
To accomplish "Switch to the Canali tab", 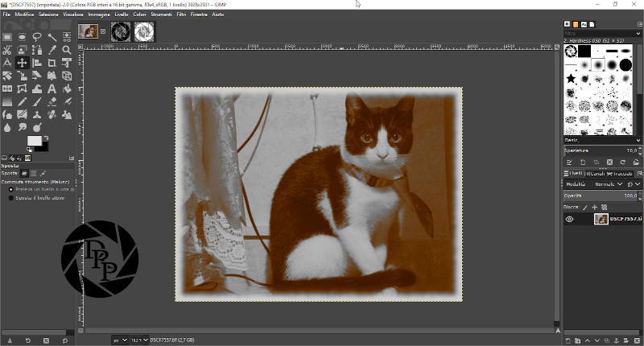I will pyautogui.click(x=594, y=174).
